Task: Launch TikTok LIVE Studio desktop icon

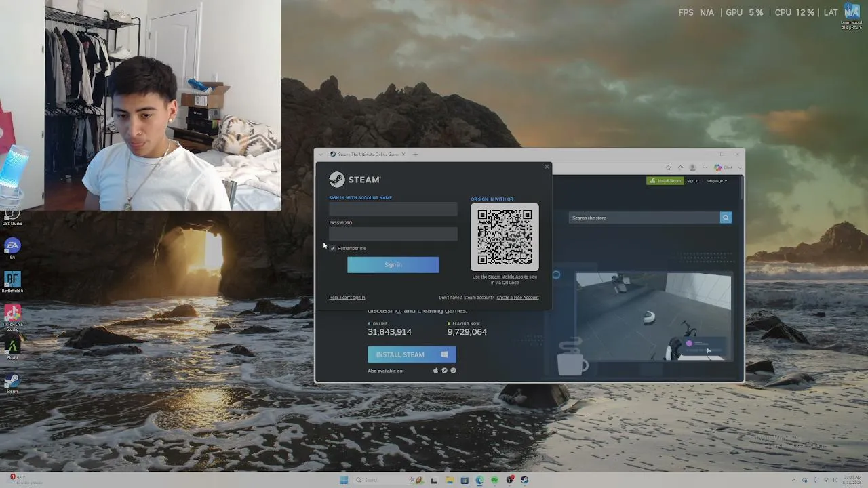Action: [12, 316]
